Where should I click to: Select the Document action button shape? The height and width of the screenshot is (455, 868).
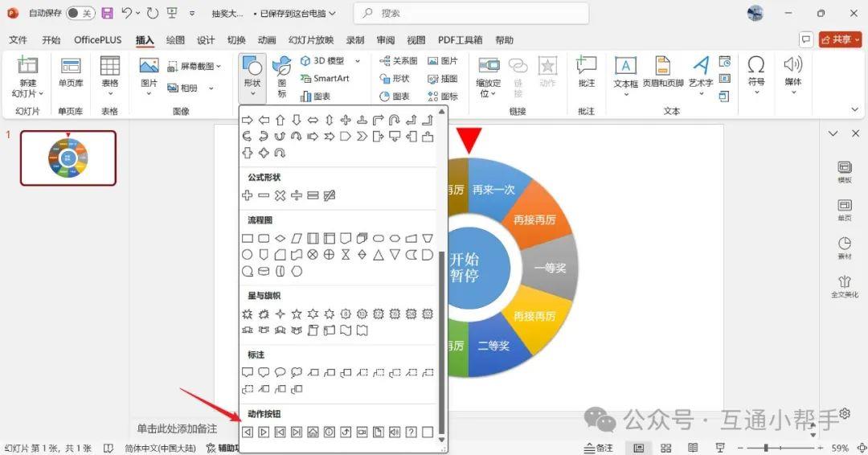point(378,432)
